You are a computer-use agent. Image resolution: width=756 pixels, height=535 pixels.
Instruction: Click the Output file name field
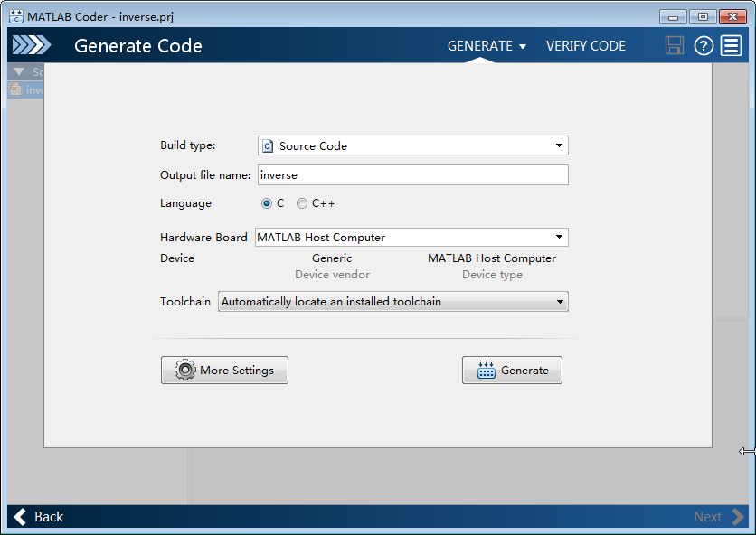(413, 175)
